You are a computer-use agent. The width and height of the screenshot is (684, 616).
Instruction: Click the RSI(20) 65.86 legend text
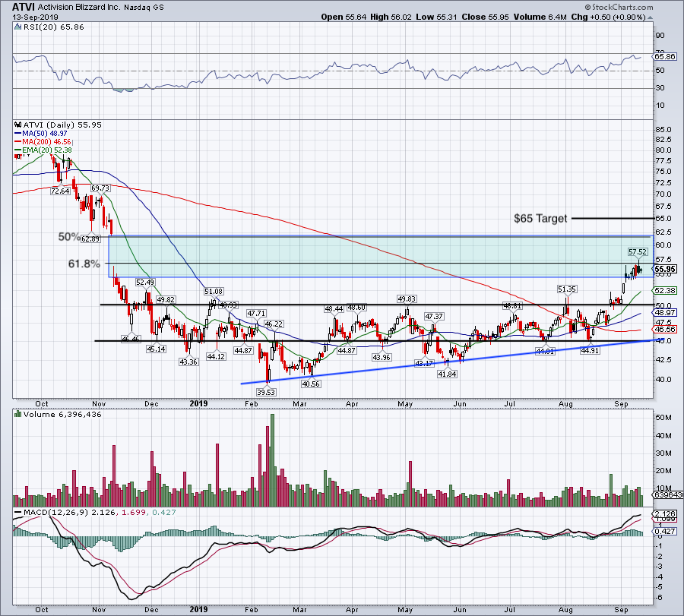pyautogui.click(x=54, y=27)
